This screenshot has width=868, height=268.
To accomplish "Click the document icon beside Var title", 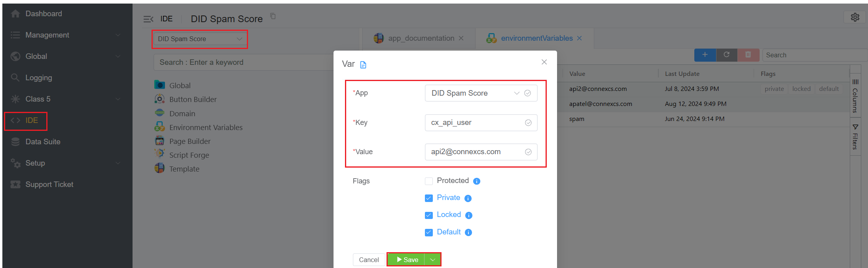I will (363, 65).
